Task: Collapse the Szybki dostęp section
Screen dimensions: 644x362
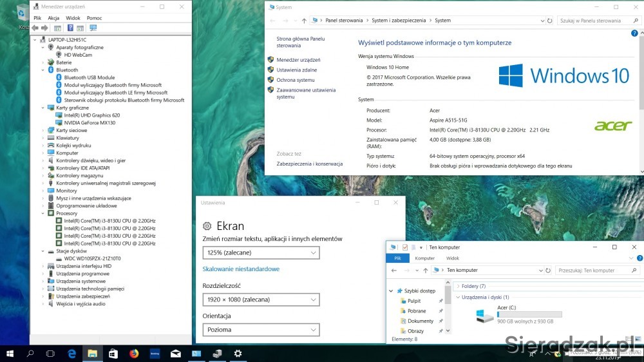Action: tap(391, 291)
